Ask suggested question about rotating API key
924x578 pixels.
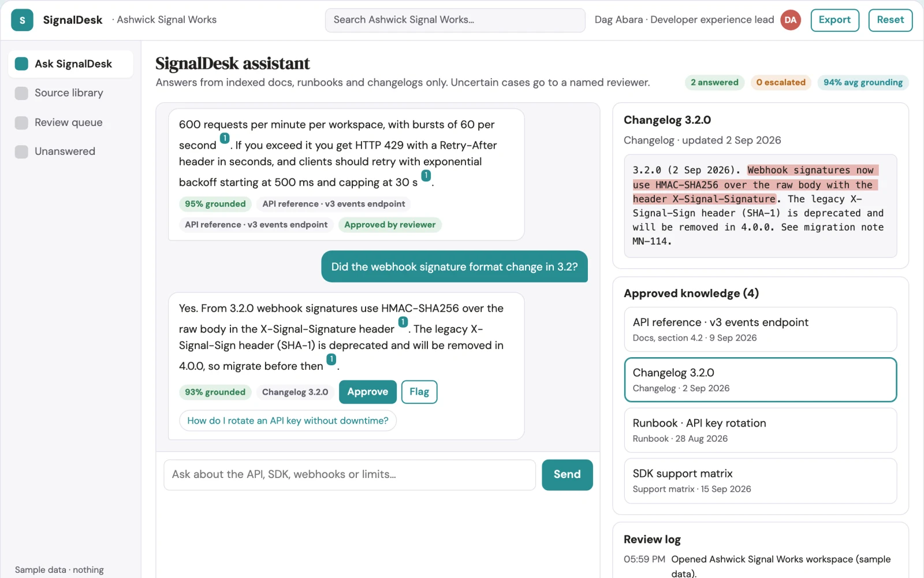coord(288,421)
